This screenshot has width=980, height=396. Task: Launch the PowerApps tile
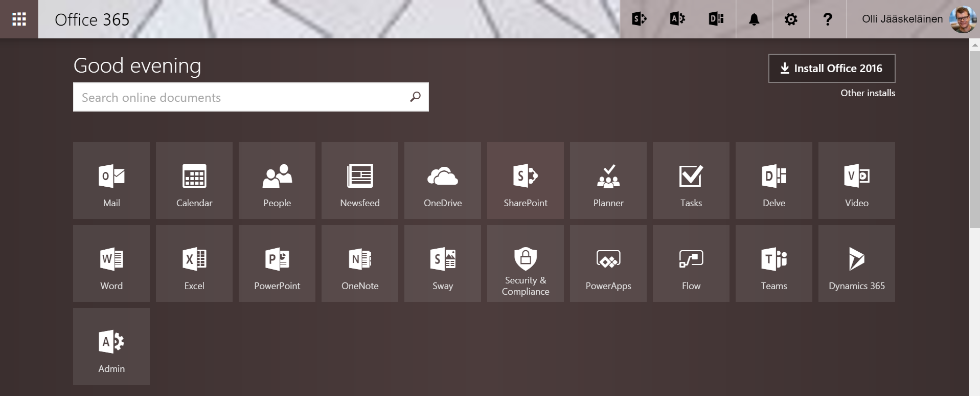[608, 263]
